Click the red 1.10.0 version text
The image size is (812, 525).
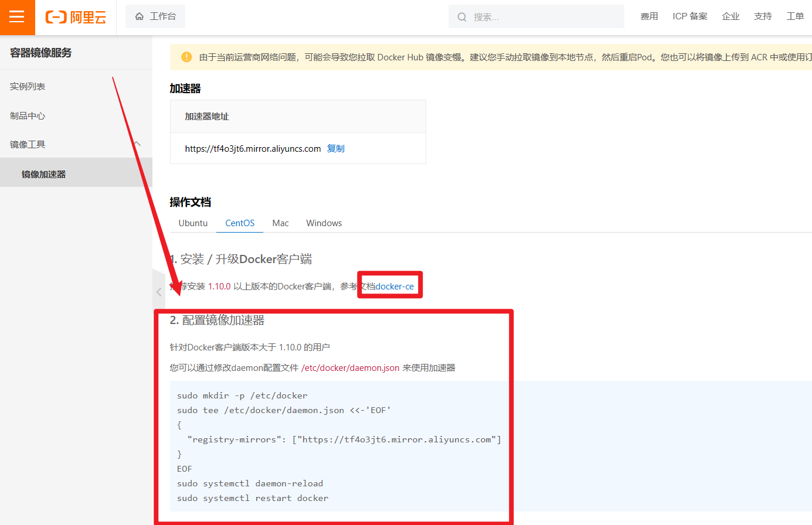pyautogui.click(x=219, y=287)
